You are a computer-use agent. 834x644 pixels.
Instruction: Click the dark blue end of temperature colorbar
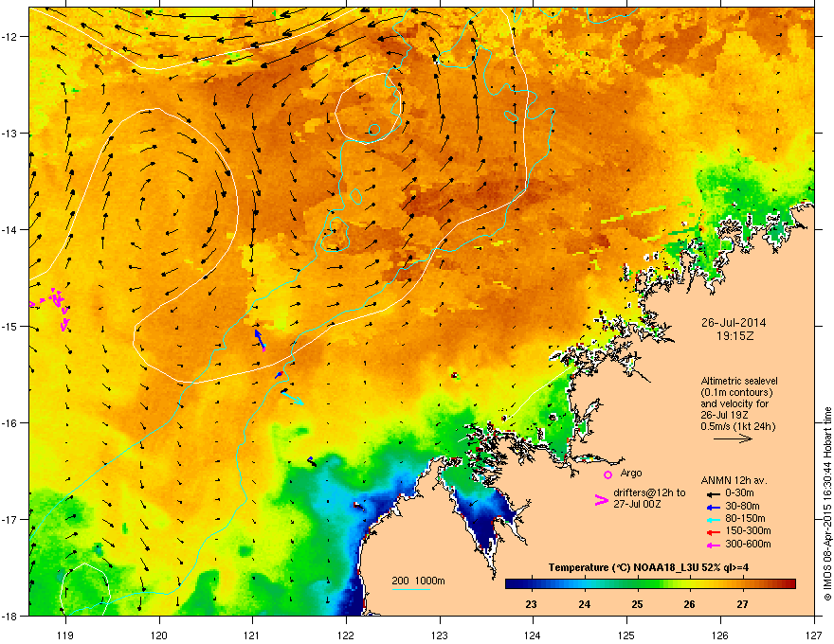516,584
